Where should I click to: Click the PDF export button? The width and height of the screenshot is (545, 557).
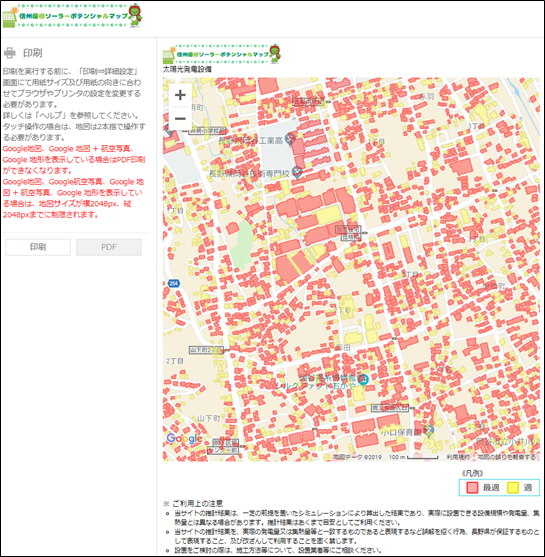109,247
